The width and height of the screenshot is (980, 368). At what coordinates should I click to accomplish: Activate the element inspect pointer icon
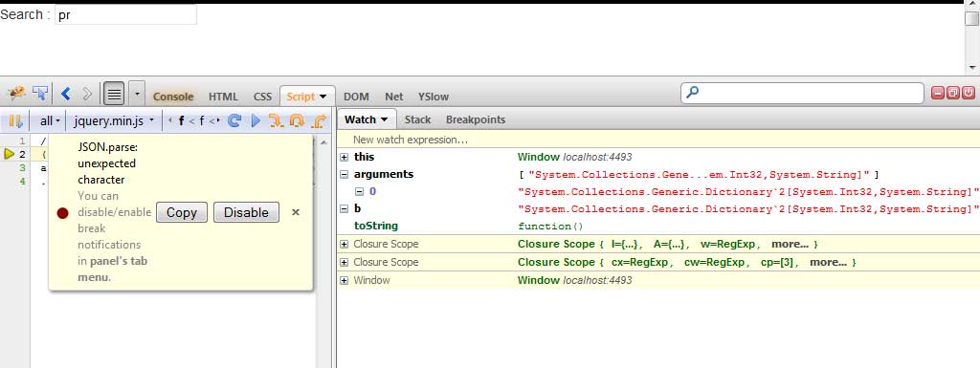click(40, 94)
